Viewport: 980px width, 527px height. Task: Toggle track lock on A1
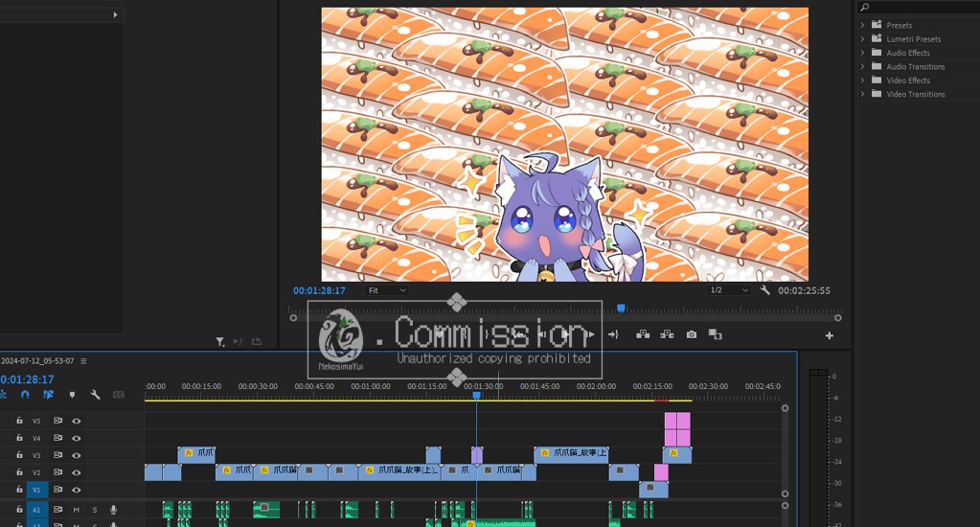point(19,509)
